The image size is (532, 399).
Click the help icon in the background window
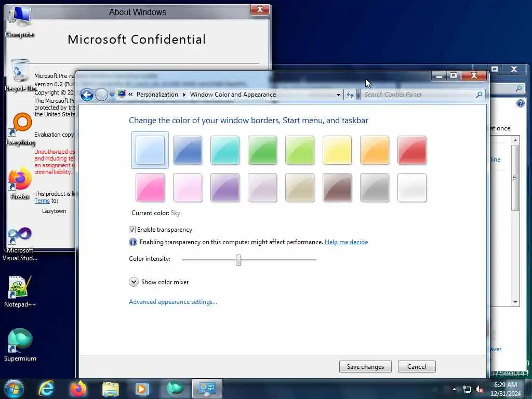[x=520, y=103]
